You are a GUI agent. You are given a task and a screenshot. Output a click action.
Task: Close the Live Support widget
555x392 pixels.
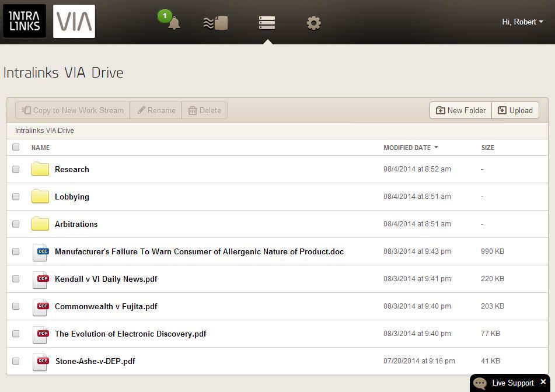click(543, 381)
